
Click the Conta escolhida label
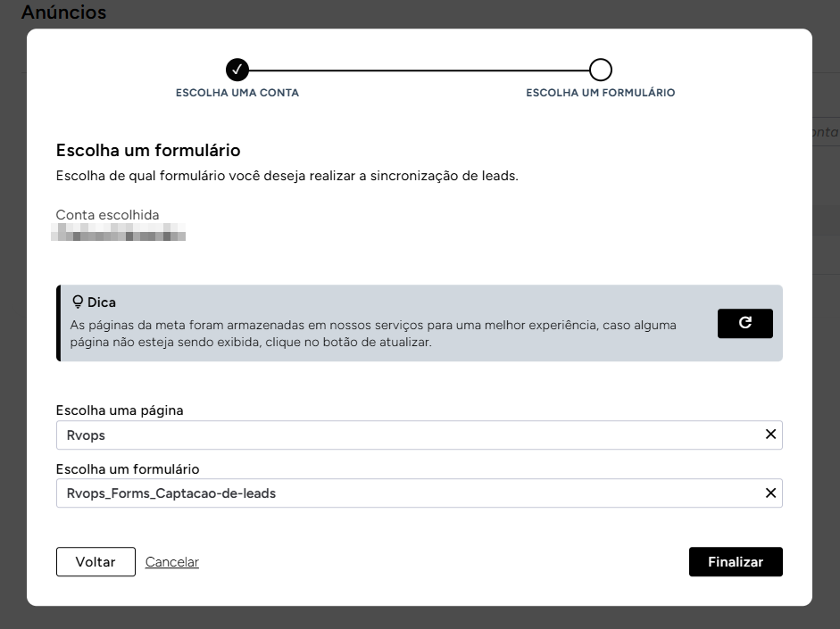point(107,215)
